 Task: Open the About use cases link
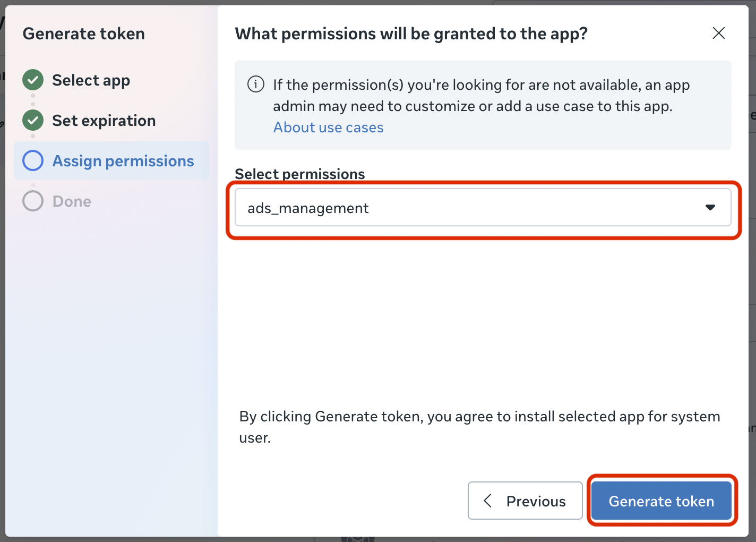click(x=328, y=128)
